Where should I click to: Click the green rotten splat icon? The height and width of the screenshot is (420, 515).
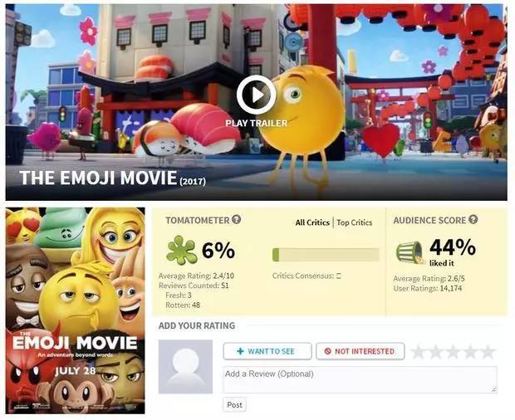click(x=181, y=251)
